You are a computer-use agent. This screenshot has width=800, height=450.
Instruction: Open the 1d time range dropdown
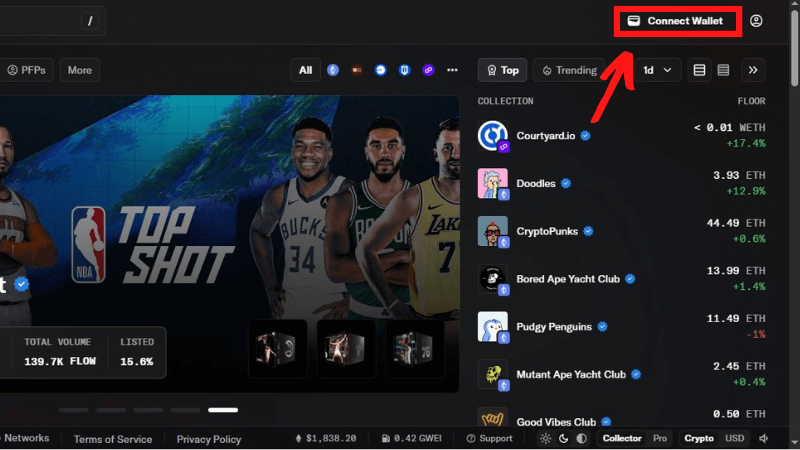click(657, 70)
